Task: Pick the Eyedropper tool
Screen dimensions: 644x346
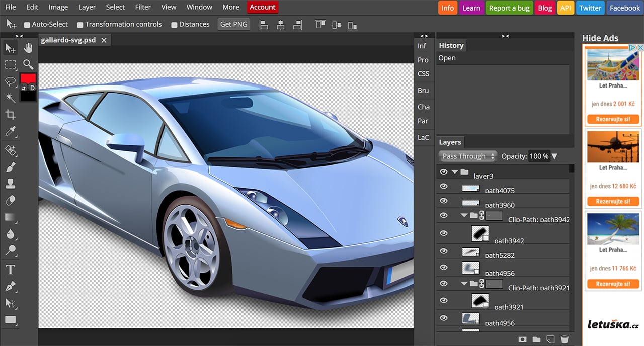Action: tap(10, 132)
